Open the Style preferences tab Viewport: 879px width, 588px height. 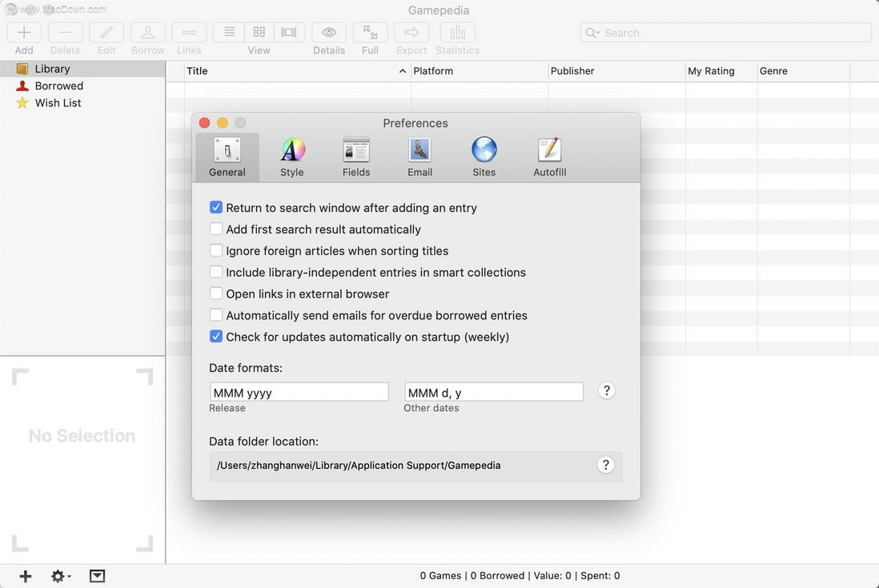pyautogui.click(x=292, y=158)
